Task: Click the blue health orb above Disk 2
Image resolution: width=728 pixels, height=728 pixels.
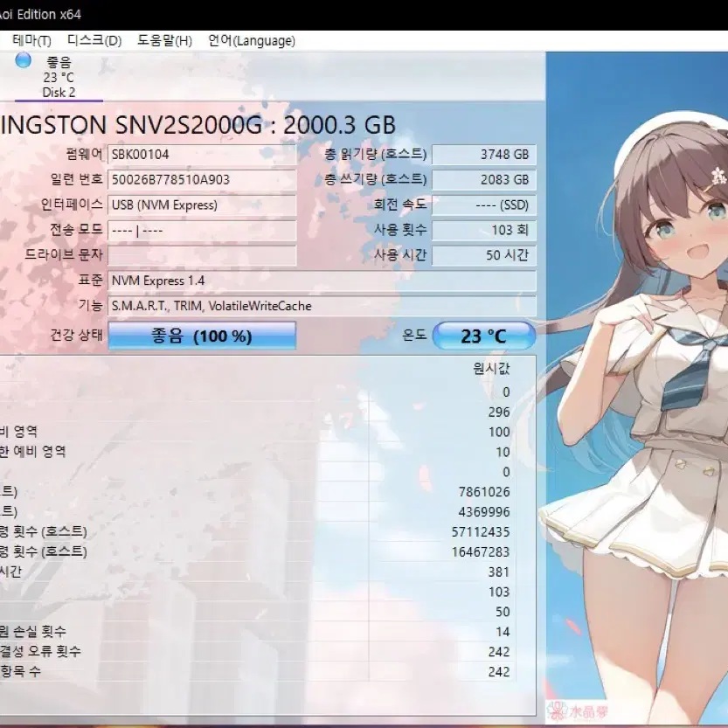Action: click(x=24, y=60)
